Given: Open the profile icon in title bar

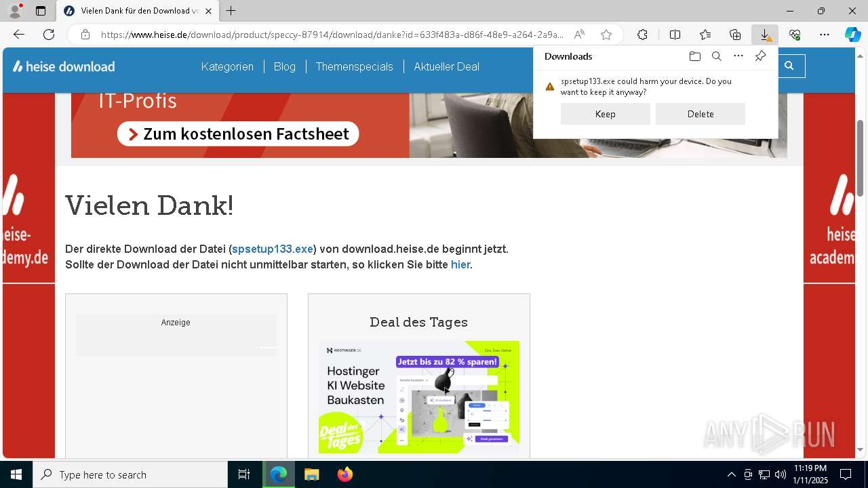Looking at the screenshot, I should pyautogui.click(x=15, y=11).
